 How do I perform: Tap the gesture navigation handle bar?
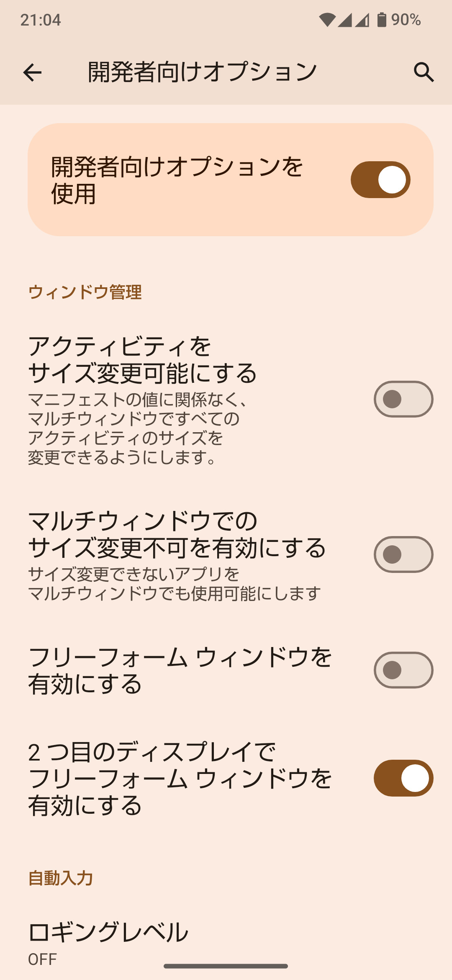[x=226, y=966]
